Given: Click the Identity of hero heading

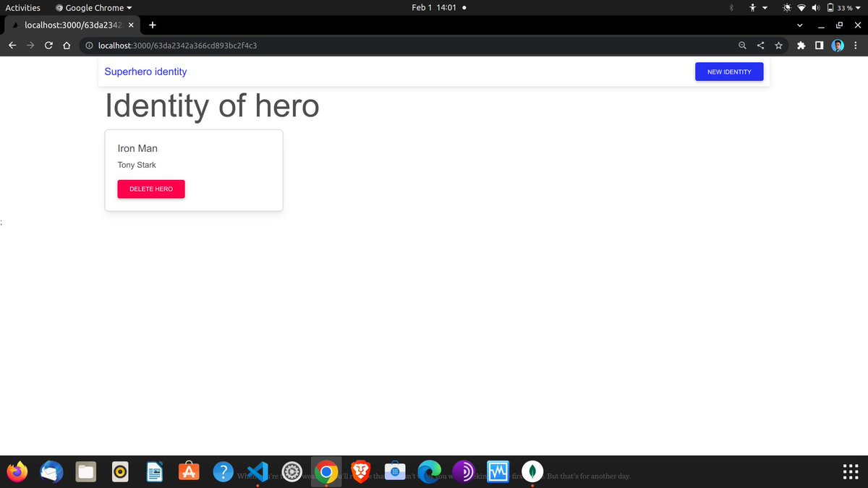Looking at the screenshot, I should point(212,106).
